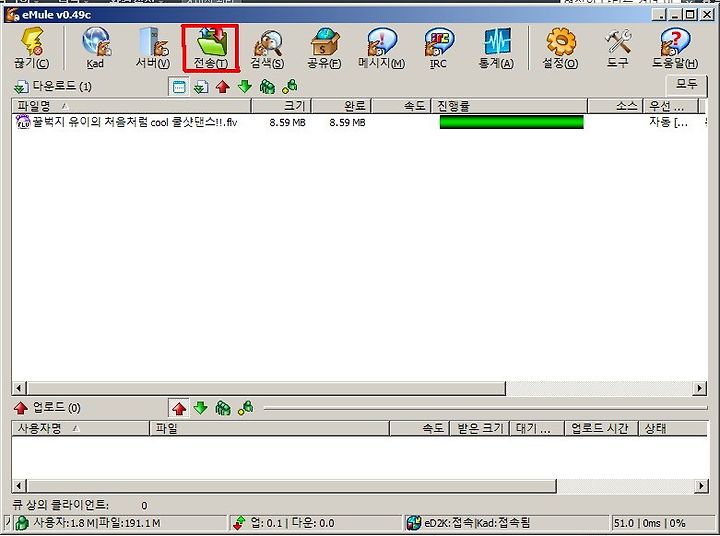Image resolution: width=720 pixels, height=536 pixels.
Task: Click right arrow of upload list horizontal scrollbar
Action: pyautogui.click(x=701, y=485)
